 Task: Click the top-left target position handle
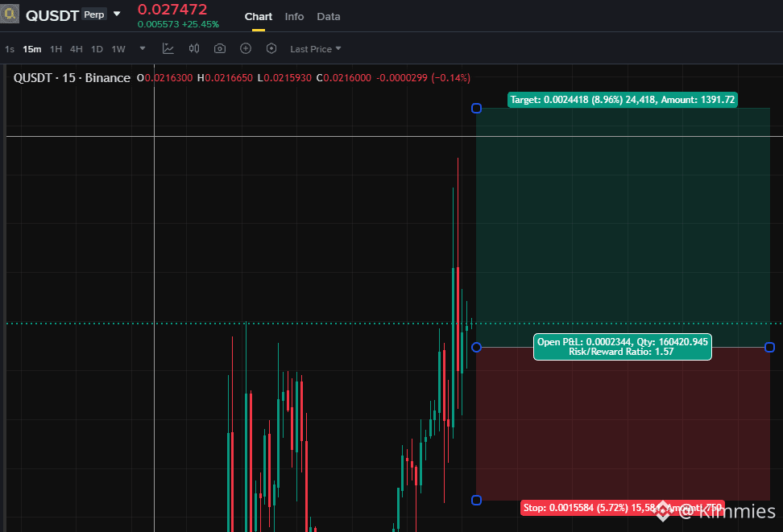476,109
